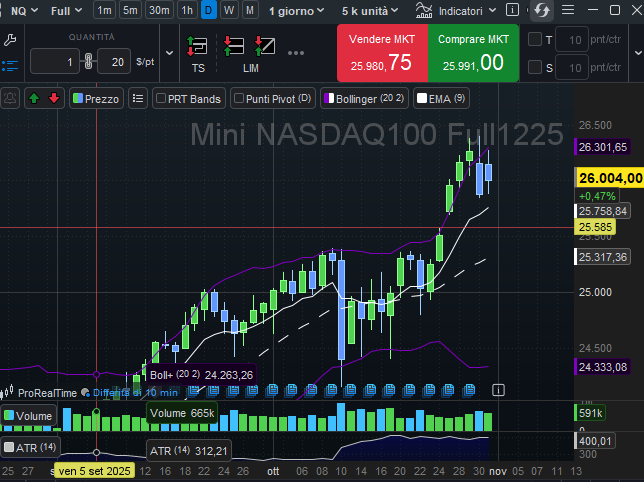Click the 400,01 ATR value label
This screenshot has height=482, width=644.
594,441
